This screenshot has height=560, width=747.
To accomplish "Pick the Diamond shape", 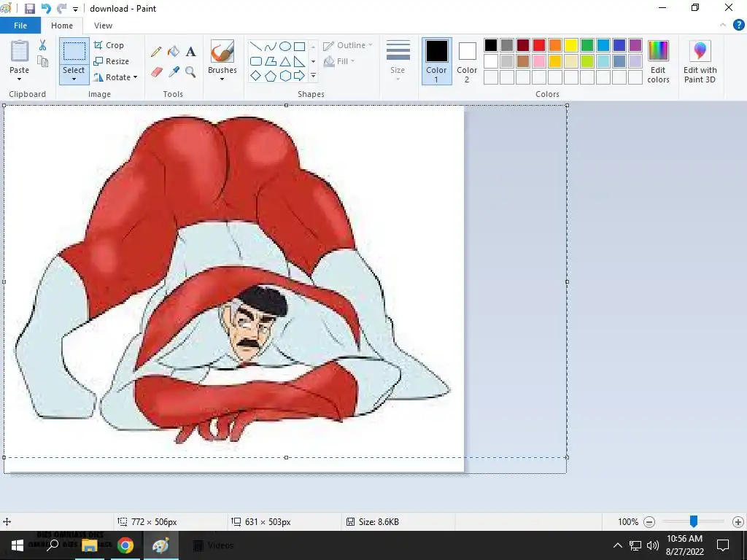I will (x=256, y=76).
